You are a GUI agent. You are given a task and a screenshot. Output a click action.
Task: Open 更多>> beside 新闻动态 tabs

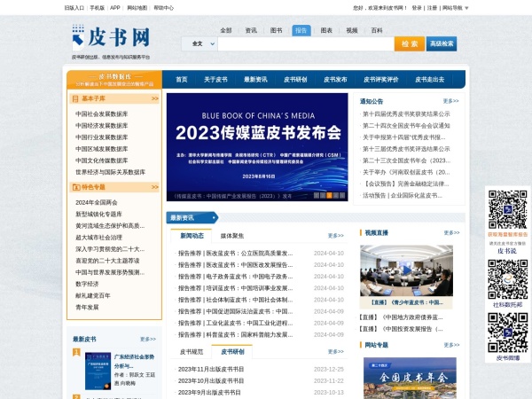(336, 236)
